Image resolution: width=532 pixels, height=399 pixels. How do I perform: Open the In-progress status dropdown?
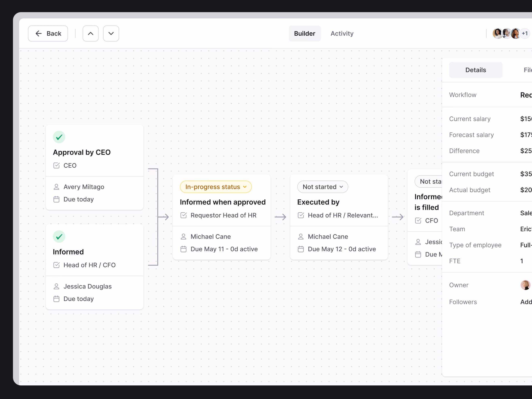[x=216, y=187]
